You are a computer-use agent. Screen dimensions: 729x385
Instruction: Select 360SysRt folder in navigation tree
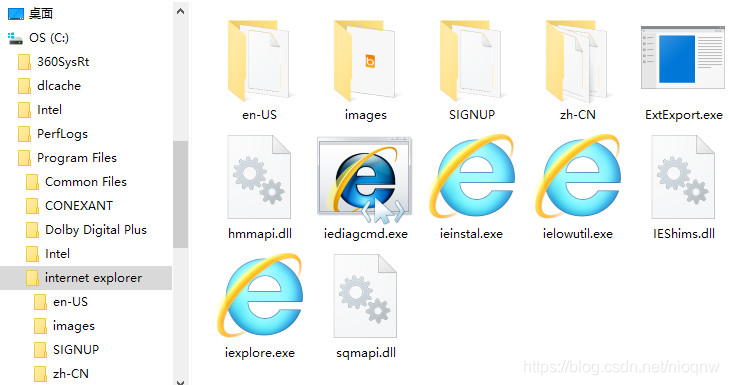point(53,62)
